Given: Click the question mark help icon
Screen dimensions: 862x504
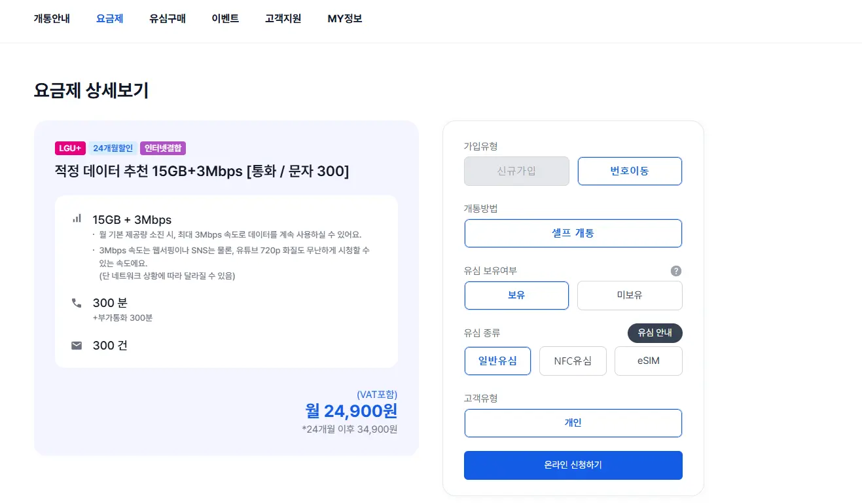Looking at the screenshot, I should 676,271.
